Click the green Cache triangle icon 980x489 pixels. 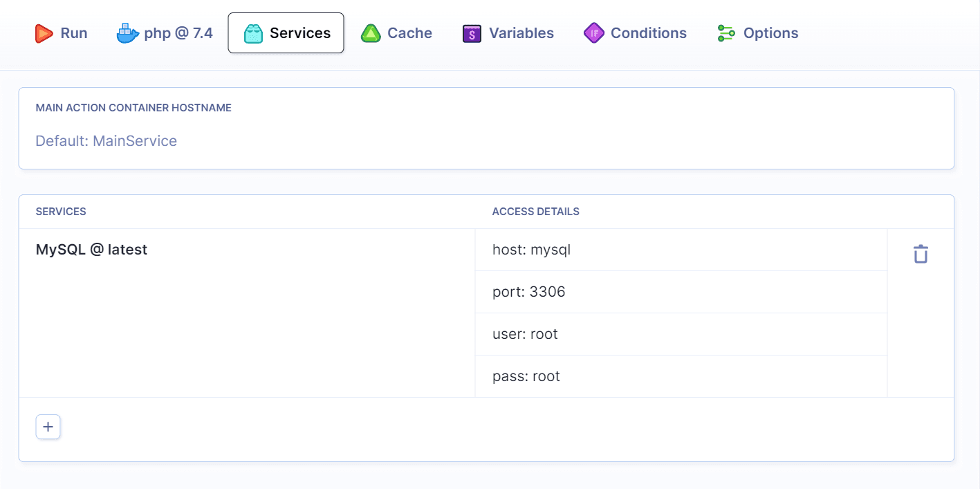(x=371, y=33)
